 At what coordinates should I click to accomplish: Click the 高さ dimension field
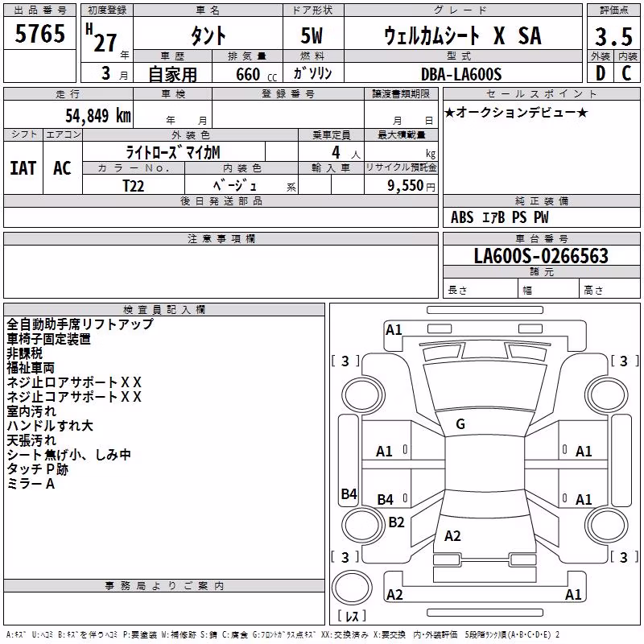(610, 290)
